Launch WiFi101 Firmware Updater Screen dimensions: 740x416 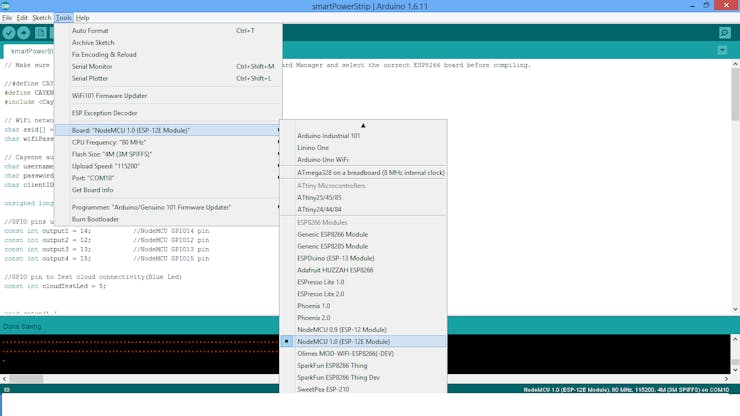[x=168, y=95]
